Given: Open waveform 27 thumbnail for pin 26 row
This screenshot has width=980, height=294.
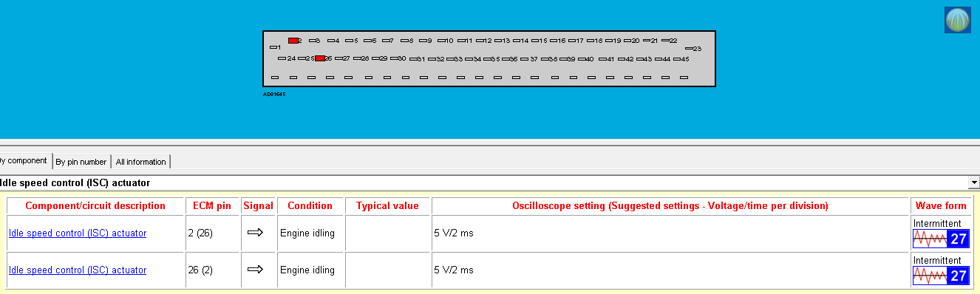Looking at the screenshot, I should (x=941, y=276).
